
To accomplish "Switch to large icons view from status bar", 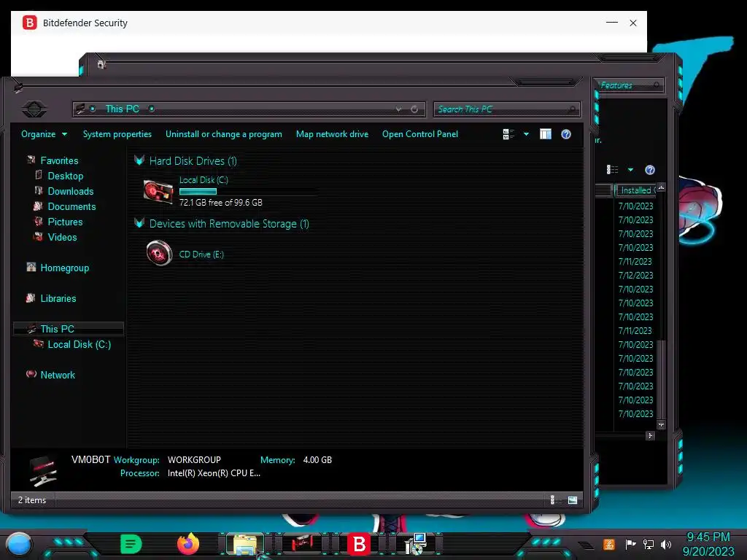I will [573, 500].
